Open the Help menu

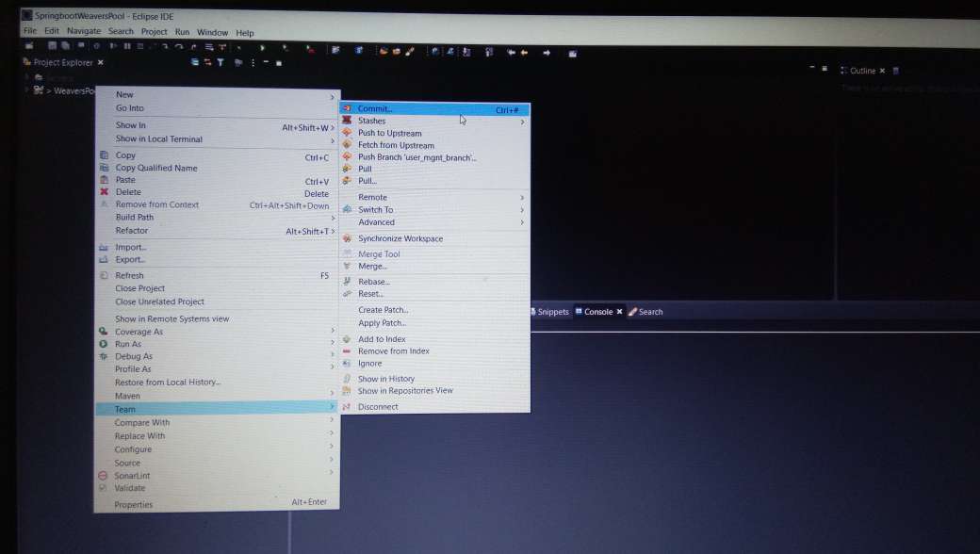pyautogui.click(x=245, y=32)
